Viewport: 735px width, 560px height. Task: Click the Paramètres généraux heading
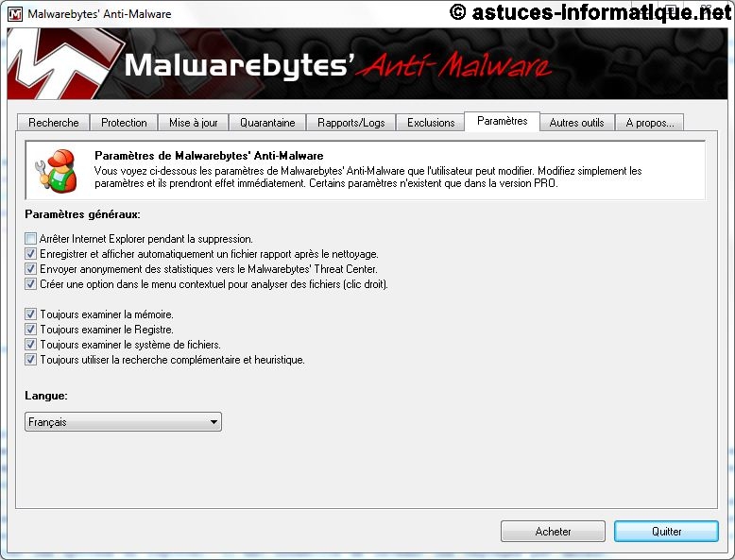click(x=82, y=214)
